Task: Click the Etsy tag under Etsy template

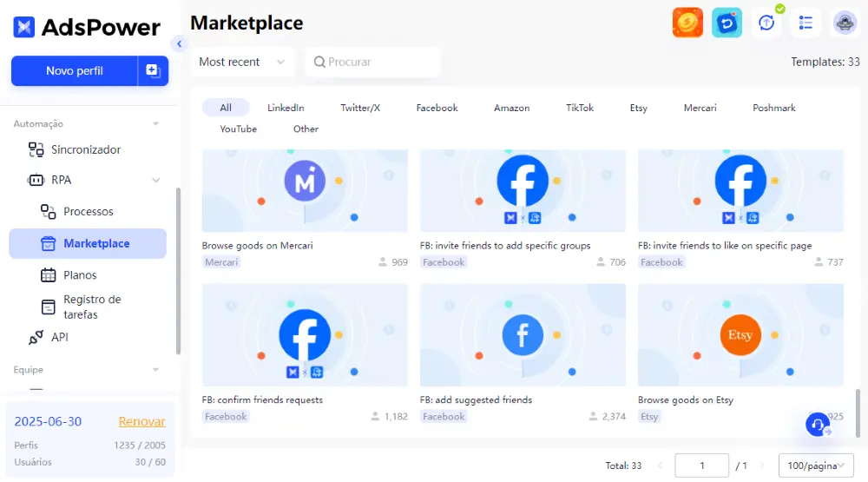Action: click(649, 416)
